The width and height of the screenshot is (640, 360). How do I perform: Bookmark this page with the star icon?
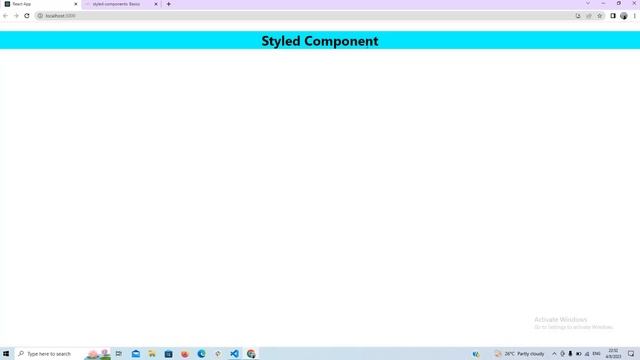600,16
